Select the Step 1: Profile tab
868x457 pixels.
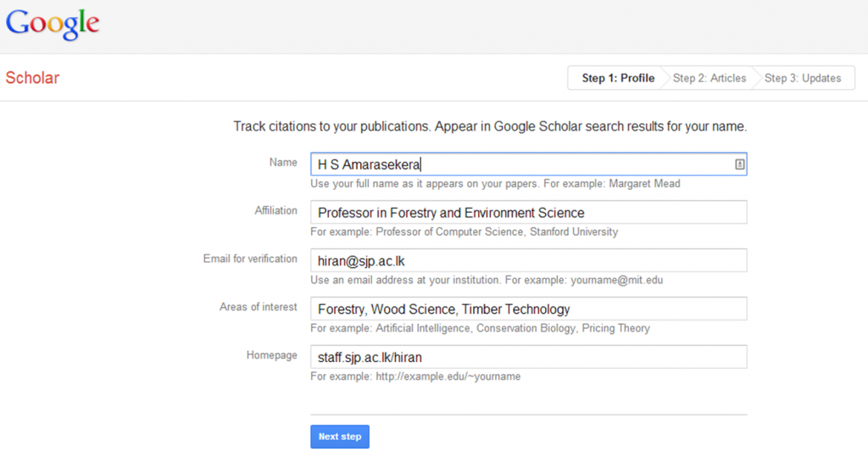617,78
